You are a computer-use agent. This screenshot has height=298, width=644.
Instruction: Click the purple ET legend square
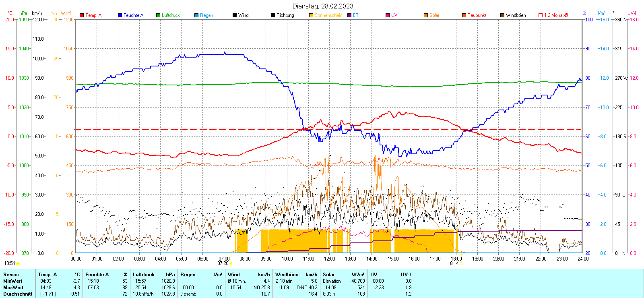pos(349,15)
